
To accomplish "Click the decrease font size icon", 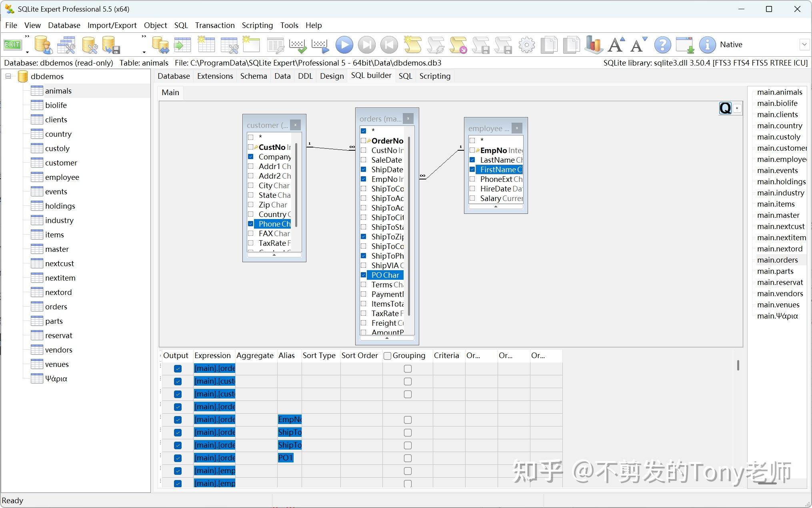I will (x=638, y=44).
